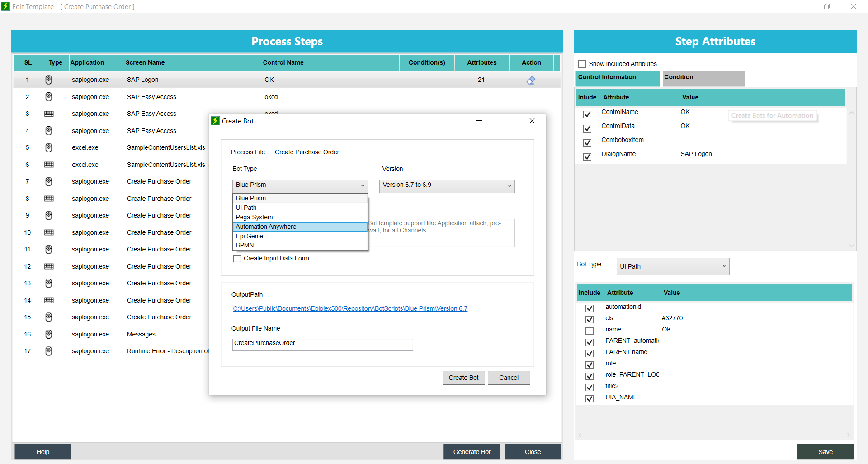
Task: Click the eraser icon in row 1
Action: point(531,80)
